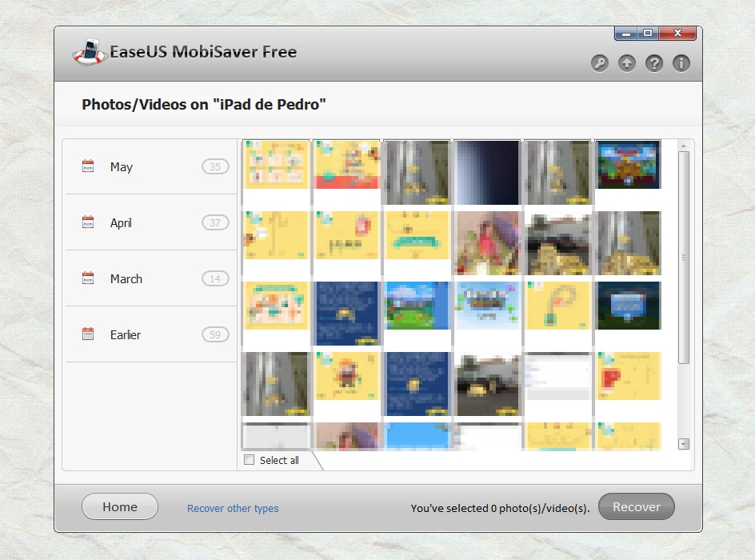Click the EaseUS MobiSaver lifebuoy logo
This screenshot has height=560, width=755.
[90, 51]
